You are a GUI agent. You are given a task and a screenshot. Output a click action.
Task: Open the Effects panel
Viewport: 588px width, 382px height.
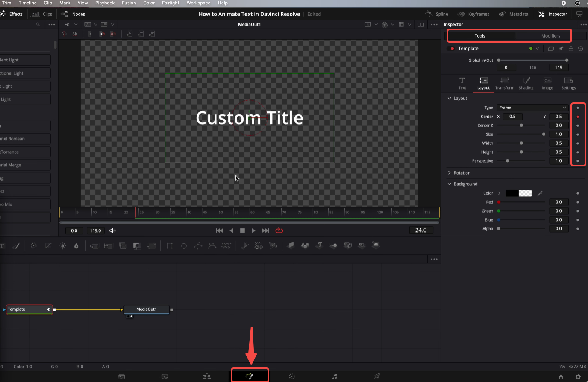[13, 14]
